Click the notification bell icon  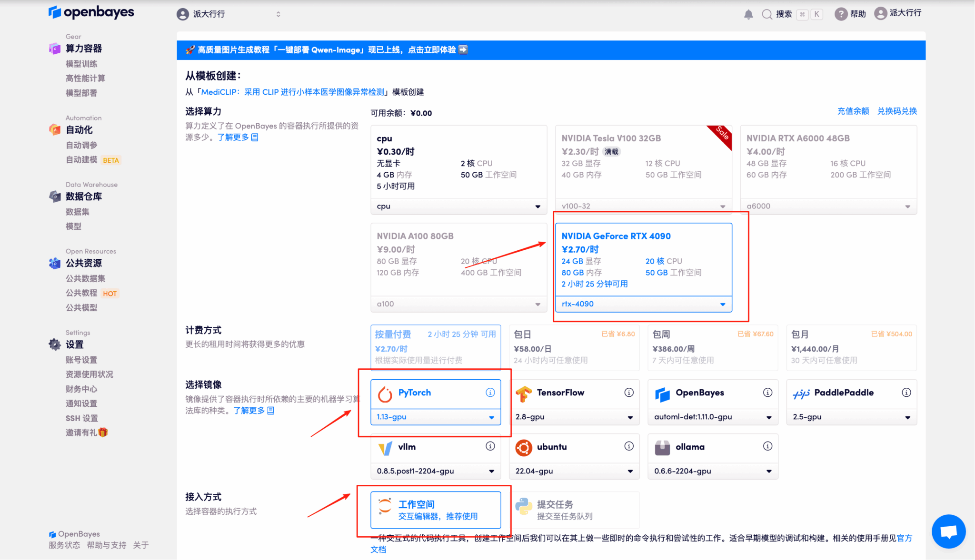point(748,14)
